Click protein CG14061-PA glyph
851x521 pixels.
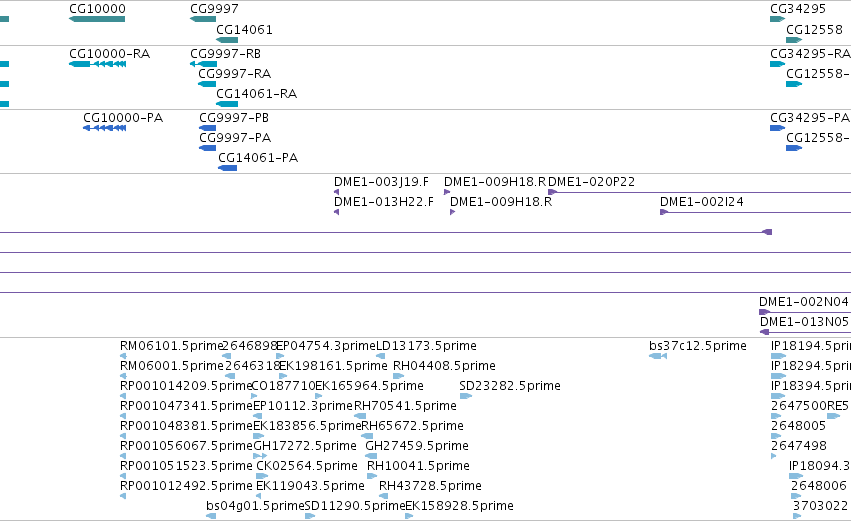click(227, 168)
